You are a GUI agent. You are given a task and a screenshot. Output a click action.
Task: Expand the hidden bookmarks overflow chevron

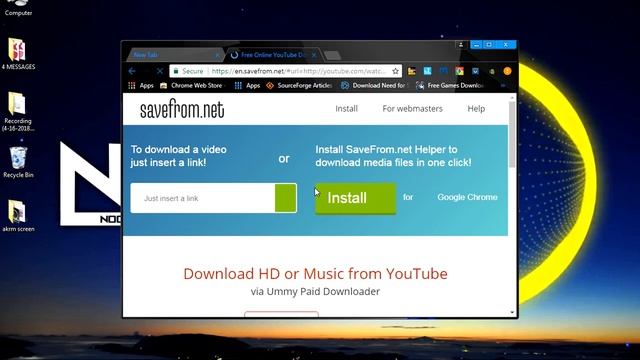point(503,85)
